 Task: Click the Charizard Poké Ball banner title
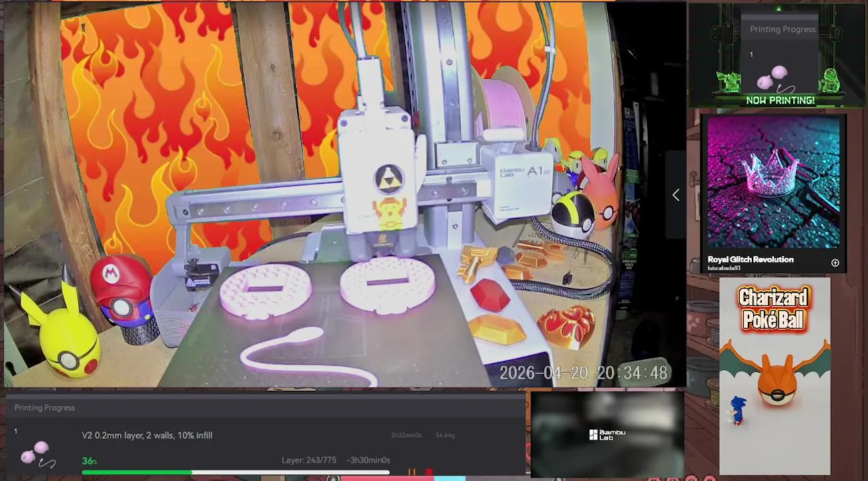(x=775, y=309)
